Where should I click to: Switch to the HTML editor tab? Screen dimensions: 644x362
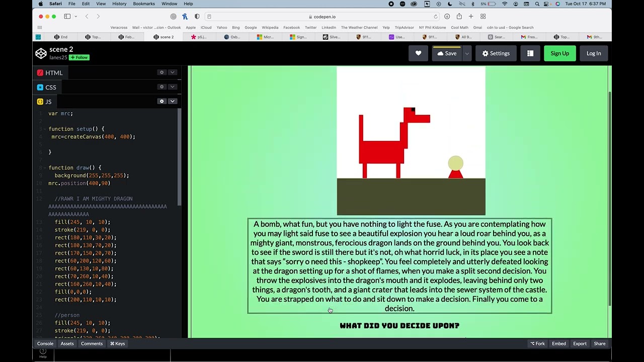[49, 73]
